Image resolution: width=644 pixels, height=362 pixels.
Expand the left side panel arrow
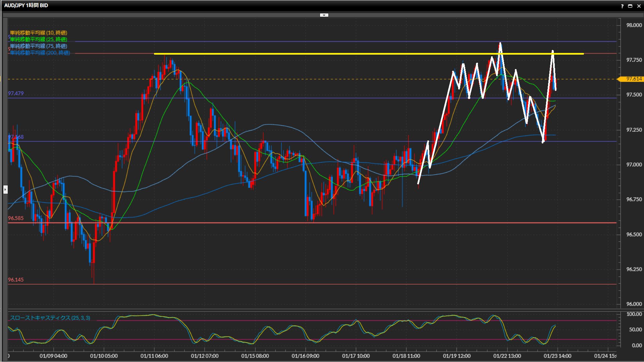click(5, 190)
